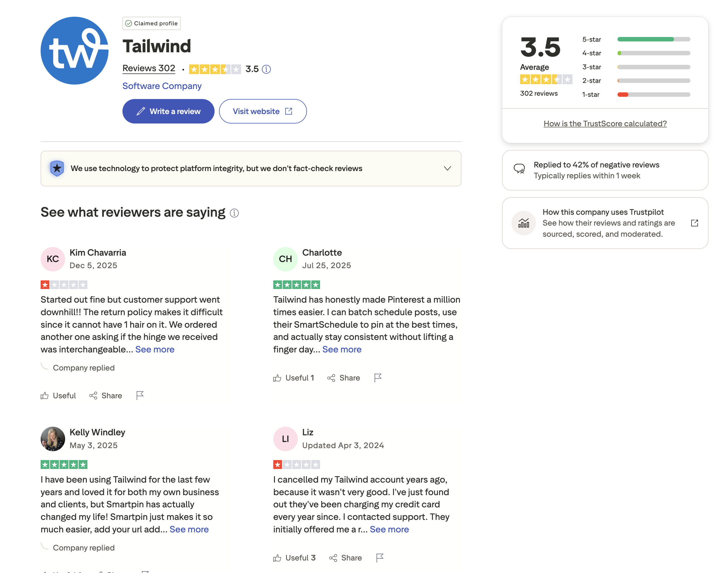Click the shield platform integrity icon

[57, 168]
